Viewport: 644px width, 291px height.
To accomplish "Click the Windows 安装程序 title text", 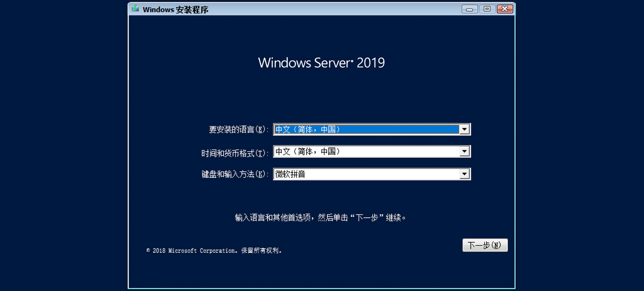I will pyautogui.click(x=175, y=9).
